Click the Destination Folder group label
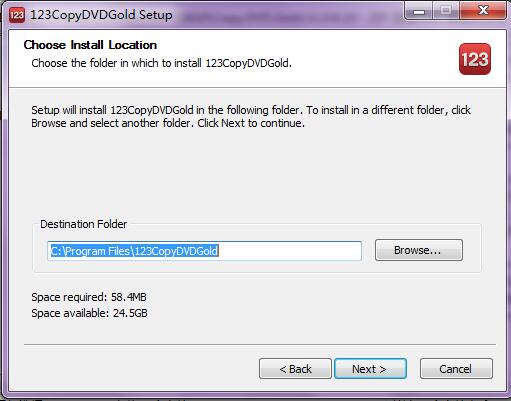 point(84,224)
